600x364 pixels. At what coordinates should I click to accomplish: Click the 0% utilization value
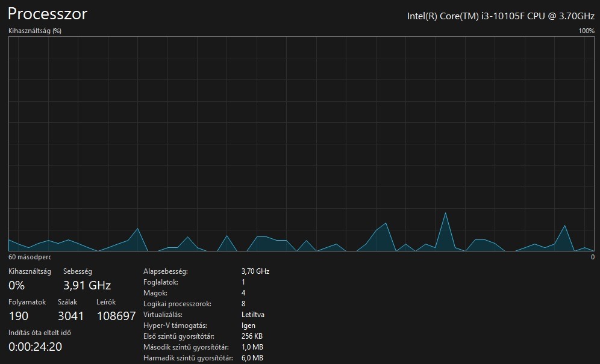click(x=16, y=285)
